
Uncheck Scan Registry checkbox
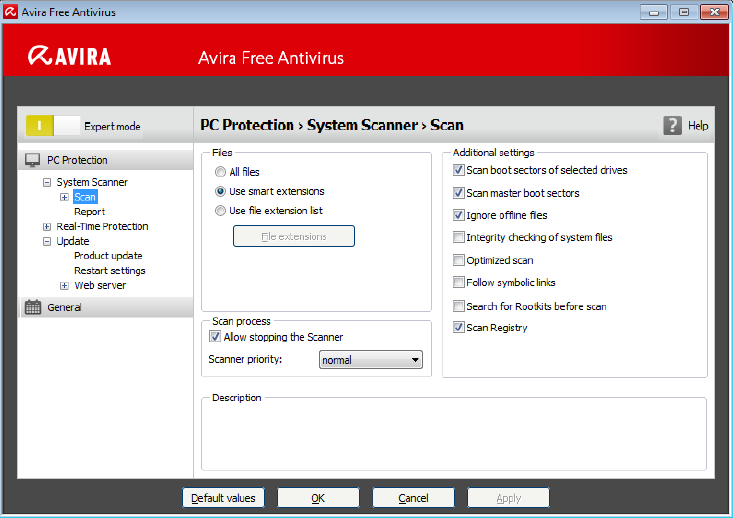tap(459, 327)
